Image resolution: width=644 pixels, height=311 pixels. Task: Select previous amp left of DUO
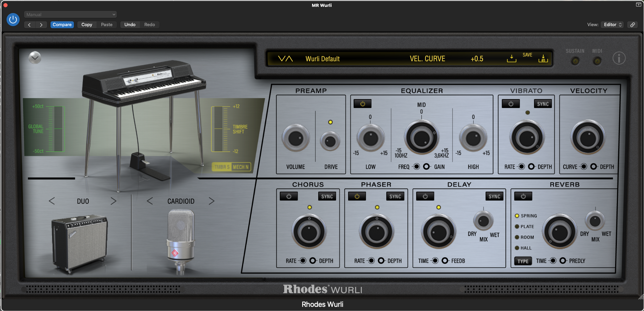click(x=52, y=201)
